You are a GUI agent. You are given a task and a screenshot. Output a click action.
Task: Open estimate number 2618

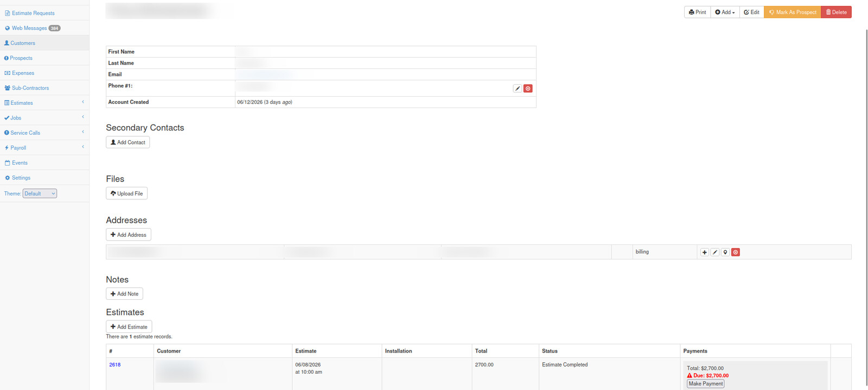tap(115, 365)
